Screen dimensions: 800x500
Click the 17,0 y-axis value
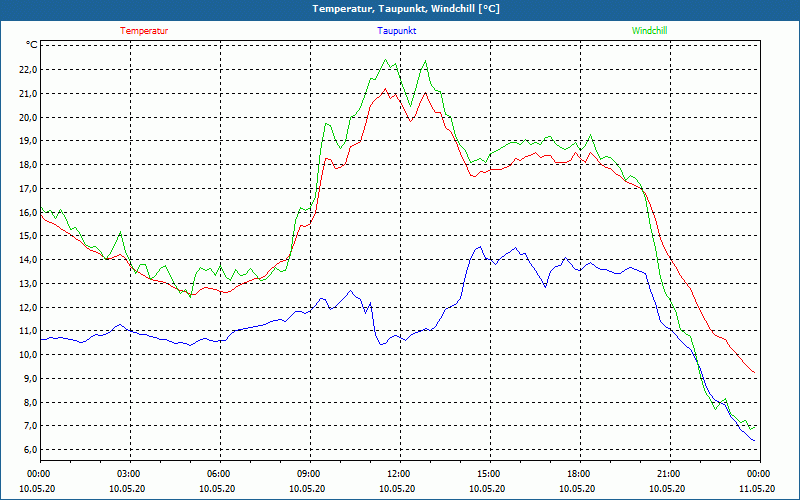point(28,189)
